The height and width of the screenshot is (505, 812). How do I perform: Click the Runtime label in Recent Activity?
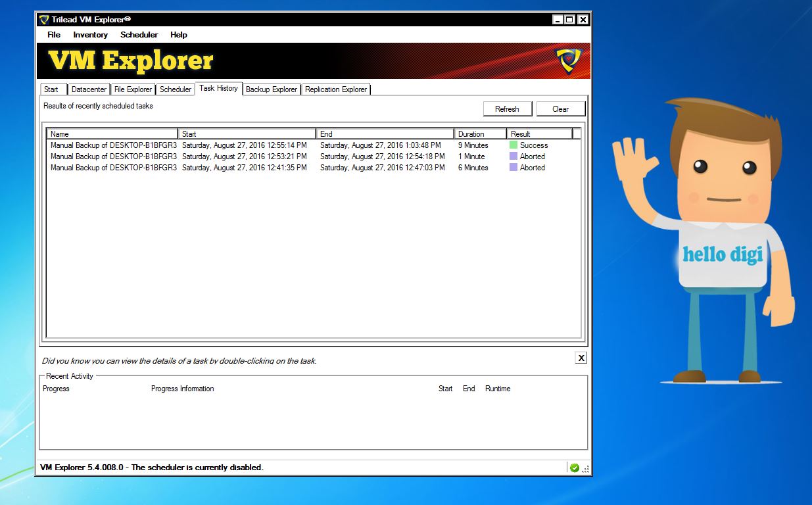coord(498,389)
